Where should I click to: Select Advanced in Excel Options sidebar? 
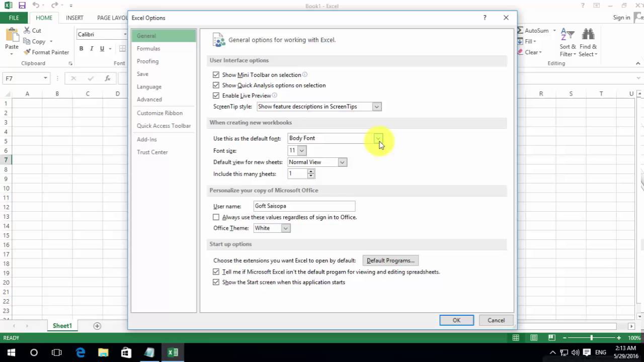point(164,100)
